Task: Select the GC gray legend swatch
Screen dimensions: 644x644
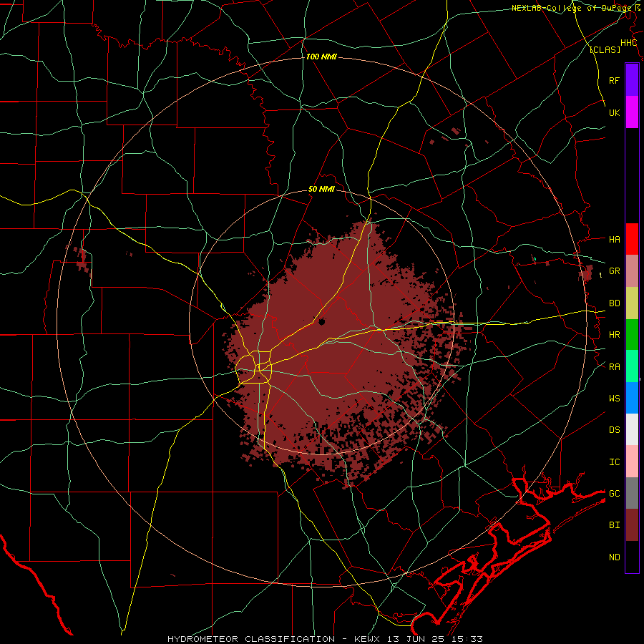Action: pyautogui.click(x=632, y=493)
